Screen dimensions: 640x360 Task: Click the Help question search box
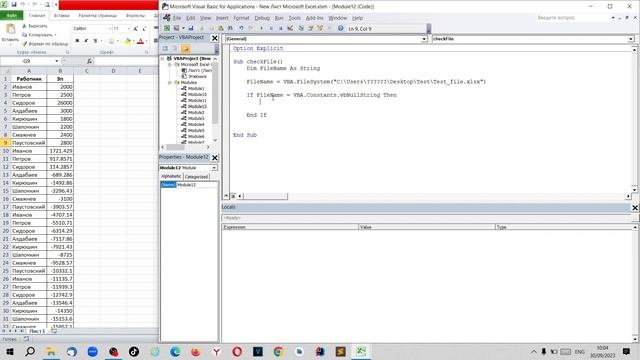(572, 18)
